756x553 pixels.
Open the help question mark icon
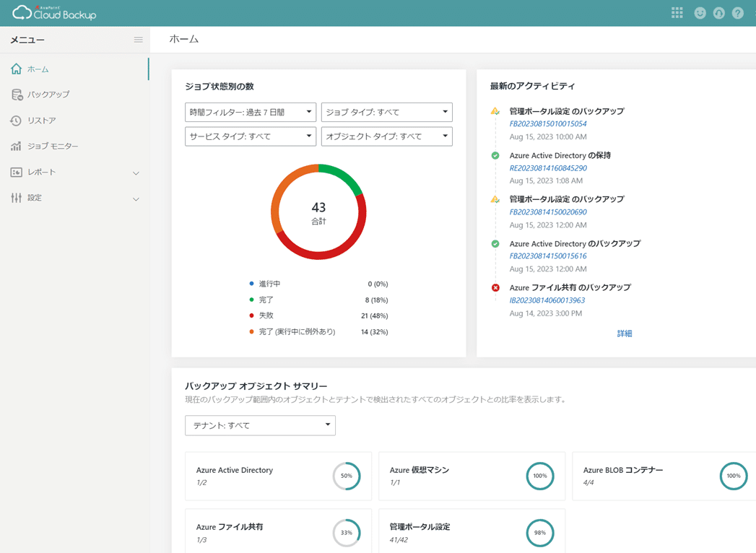(738, 13)
